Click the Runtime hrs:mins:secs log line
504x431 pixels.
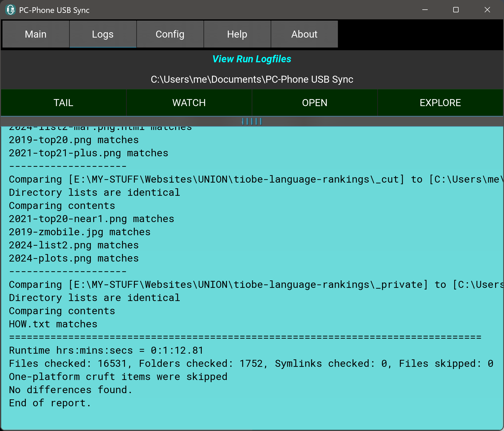pos(106,350)
